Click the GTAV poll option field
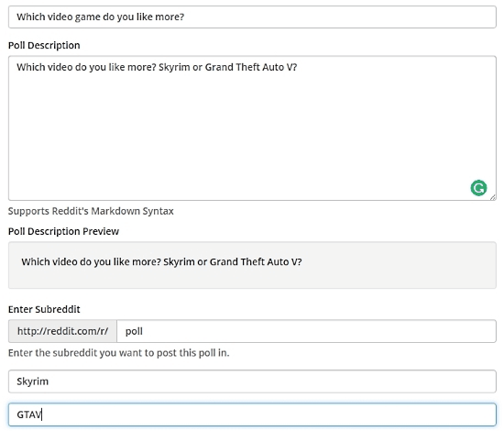 click(x=252, y=414)
